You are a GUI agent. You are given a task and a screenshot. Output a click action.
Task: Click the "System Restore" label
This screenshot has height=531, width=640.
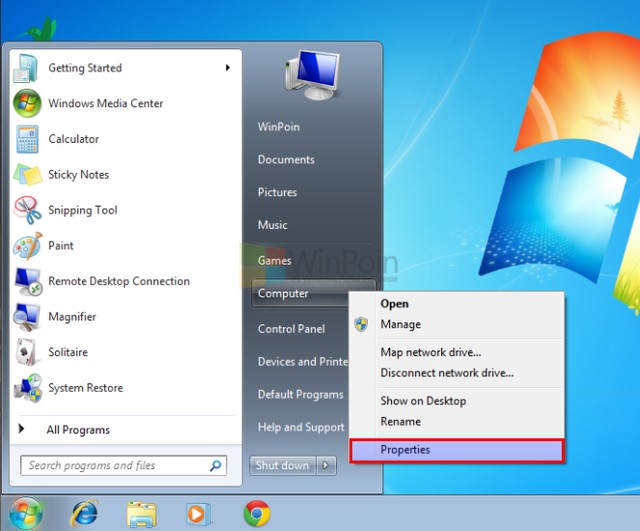[x=85, y=388]
